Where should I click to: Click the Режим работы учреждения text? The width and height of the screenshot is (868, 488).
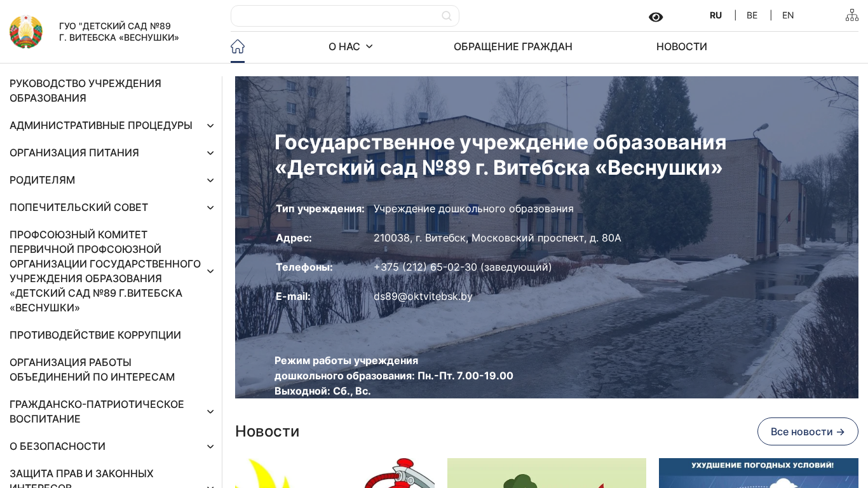[x=346, y=360]
